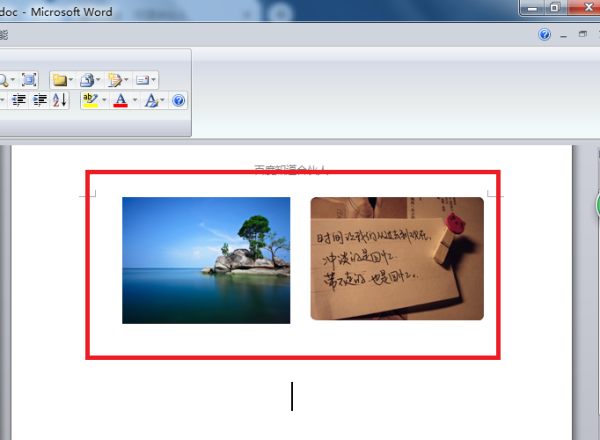This screenshot has height=440, width=600.
Task: Click the full screen view icon
Action: [x=29, y=80]
